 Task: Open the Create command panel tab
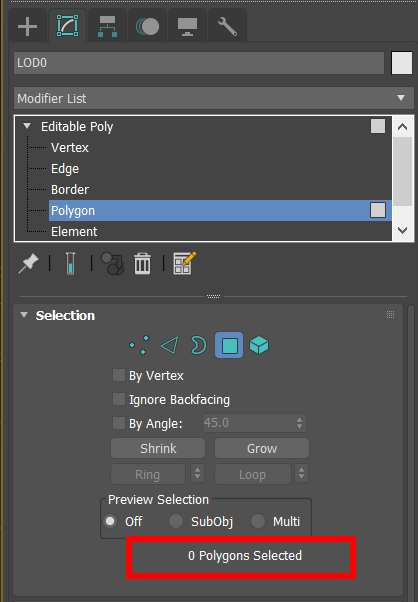point(27,26)
